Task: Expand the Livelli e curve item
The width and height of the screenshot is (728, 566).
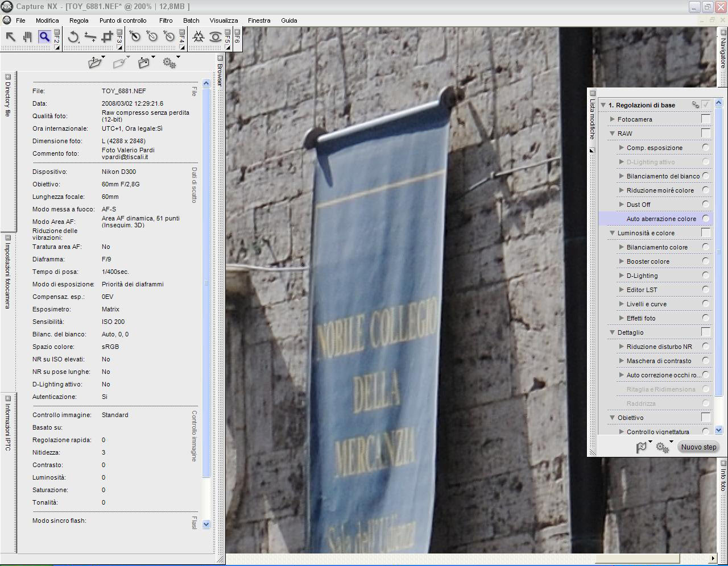Action: (622, 304)
